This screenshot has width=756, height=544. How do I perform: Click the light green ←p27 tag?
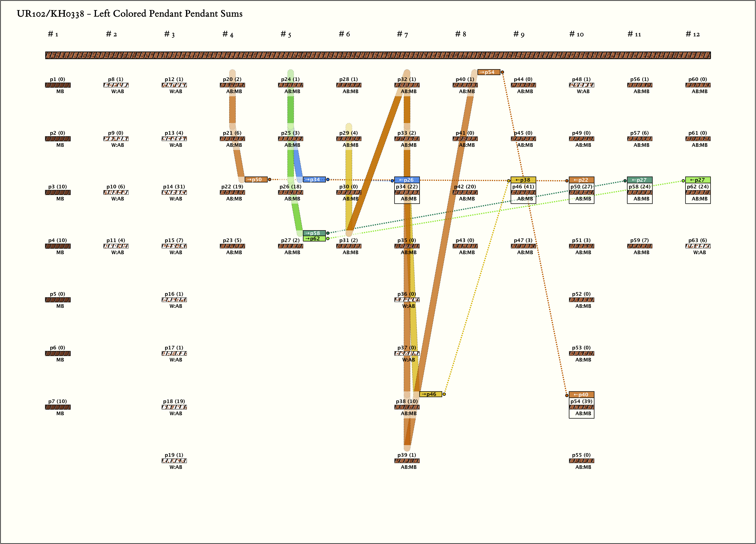(x=698, y=180)
